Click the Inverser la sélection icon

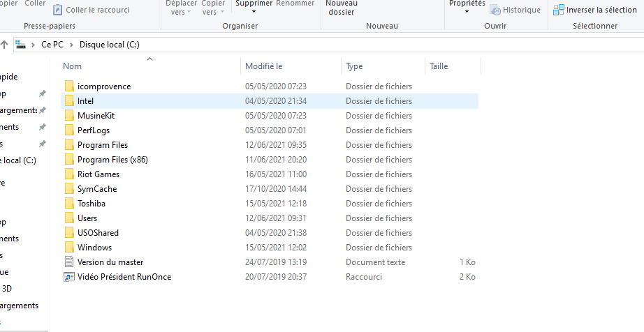point(559,10)
